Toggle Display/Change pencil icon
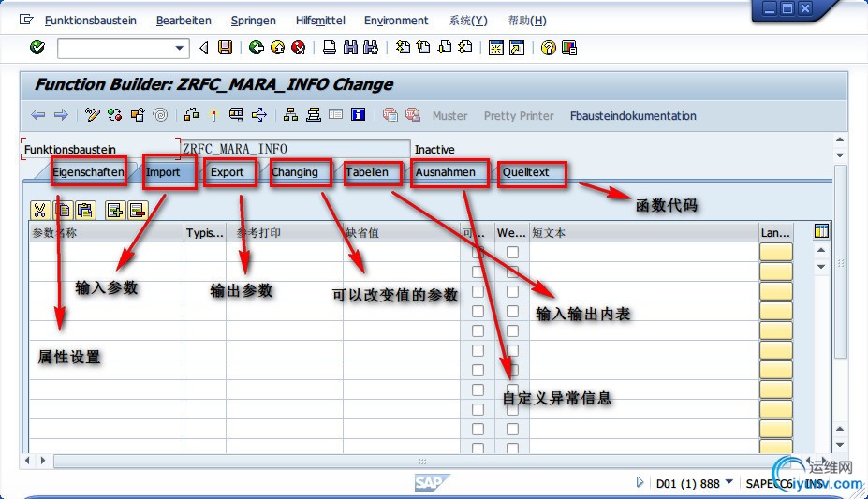 [92, 114]
